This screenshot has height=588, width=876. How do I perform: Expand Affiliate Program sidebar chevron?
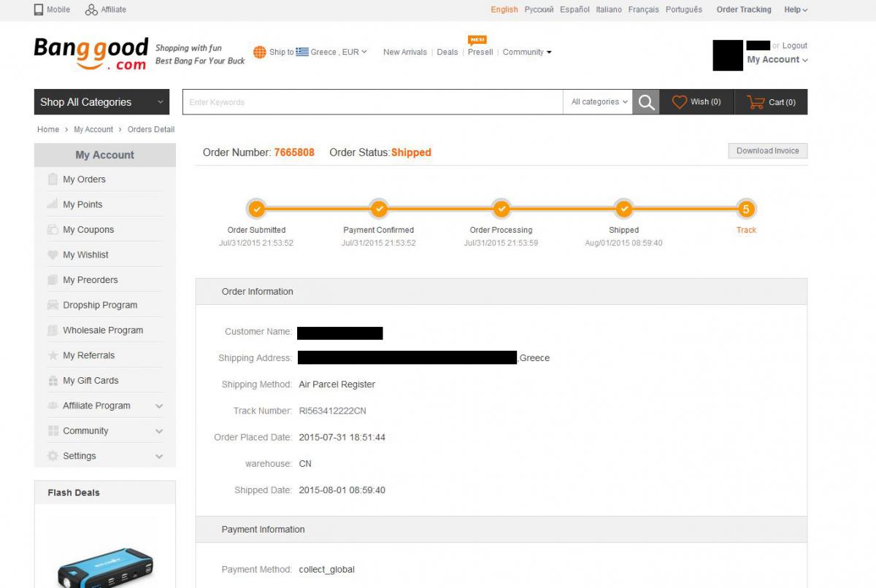click(x=159, y=406)
